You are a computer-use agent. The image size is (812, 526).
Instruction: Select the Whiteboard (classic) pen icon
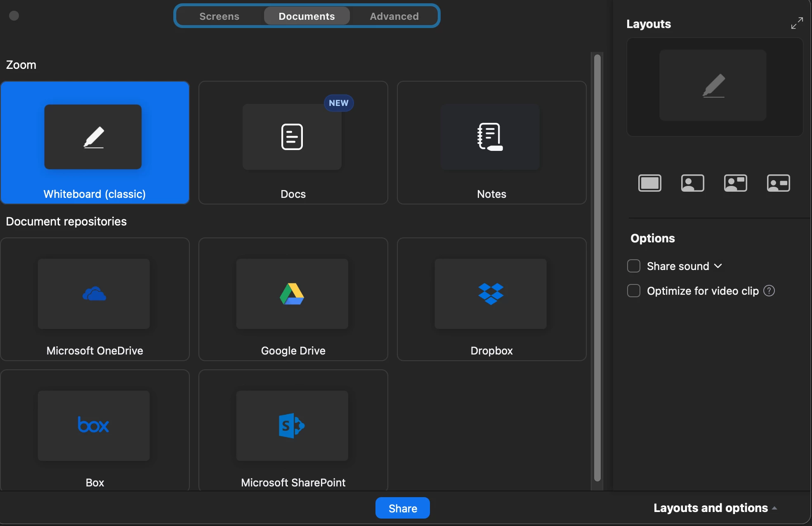[x=93, y=137]
